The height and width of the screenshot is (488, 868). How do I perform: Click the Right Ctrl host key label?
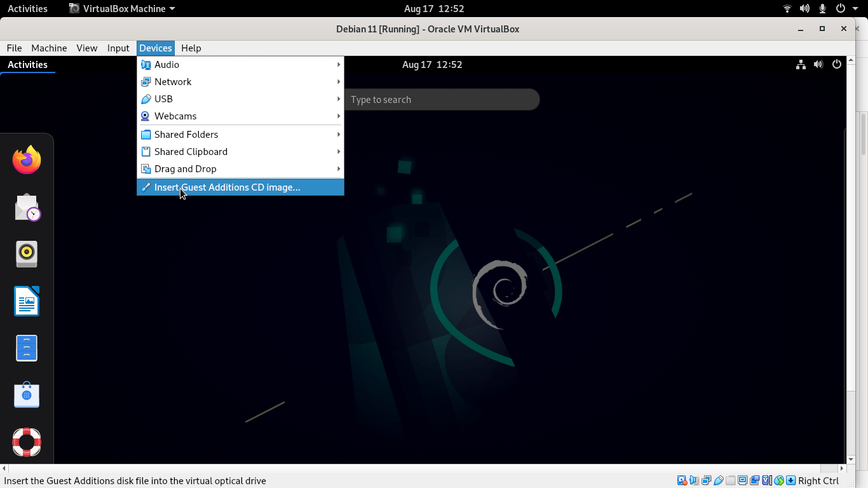(x=818, y=481)
